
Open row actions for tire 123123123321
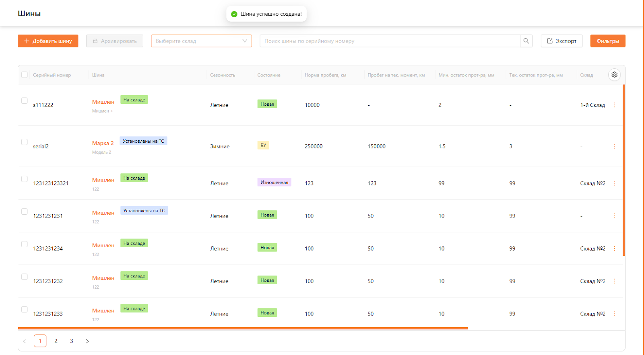614,183
